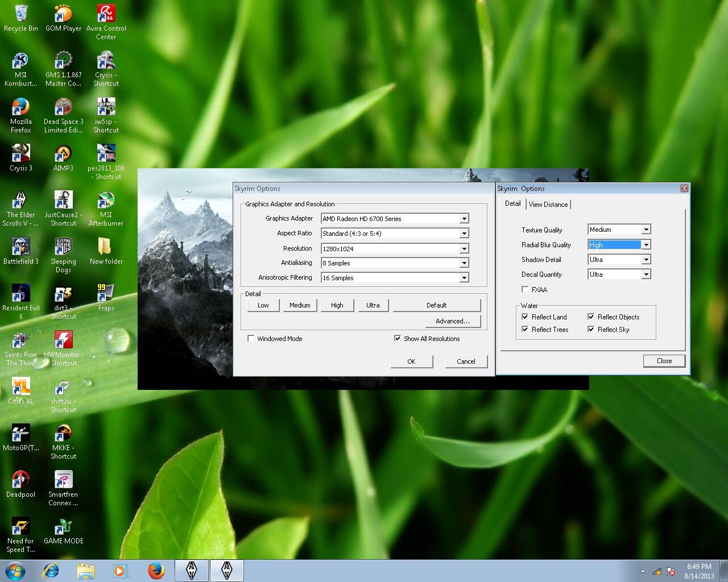Select the Smartfren Connex desktop icon
The image size is (728, 582).
(x=63, y=488)
